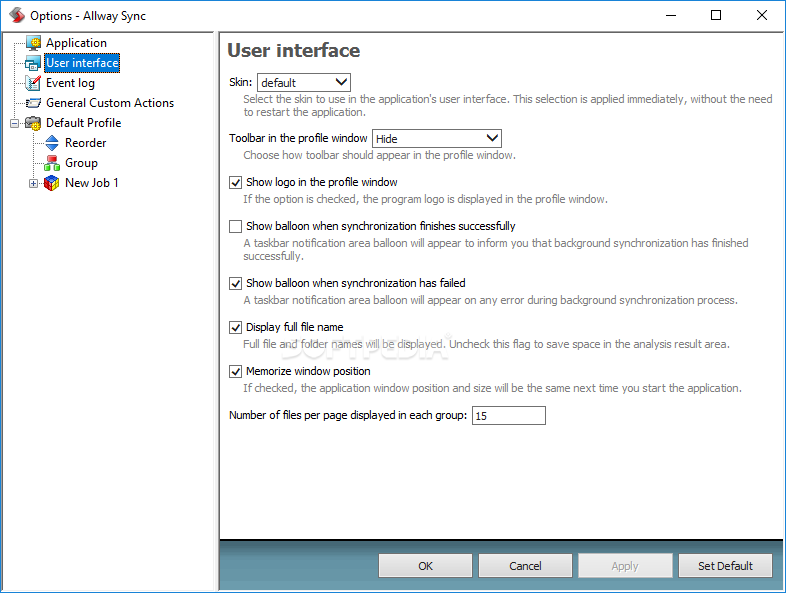Viewport: 786px width, 593px height.
Task: Click the User interface page heading
Action: (x=294, y=51)
